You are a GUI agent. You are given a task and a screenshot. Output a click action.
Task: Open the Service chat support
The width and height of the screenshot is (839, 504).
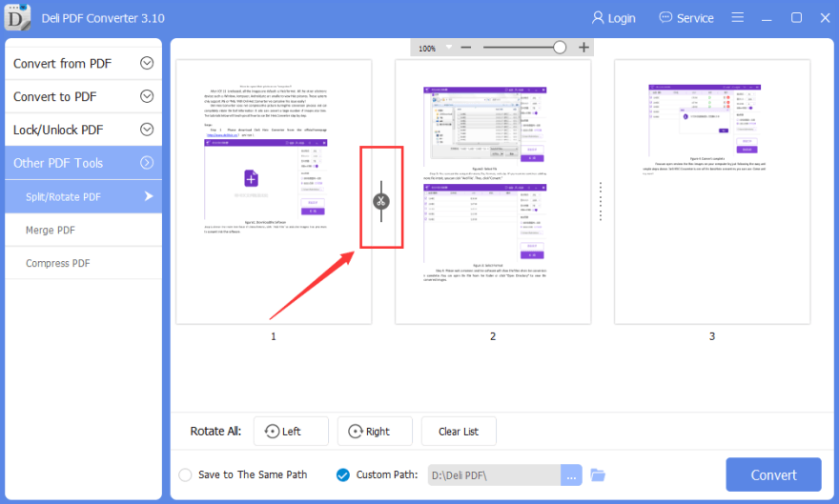(686, 18)
